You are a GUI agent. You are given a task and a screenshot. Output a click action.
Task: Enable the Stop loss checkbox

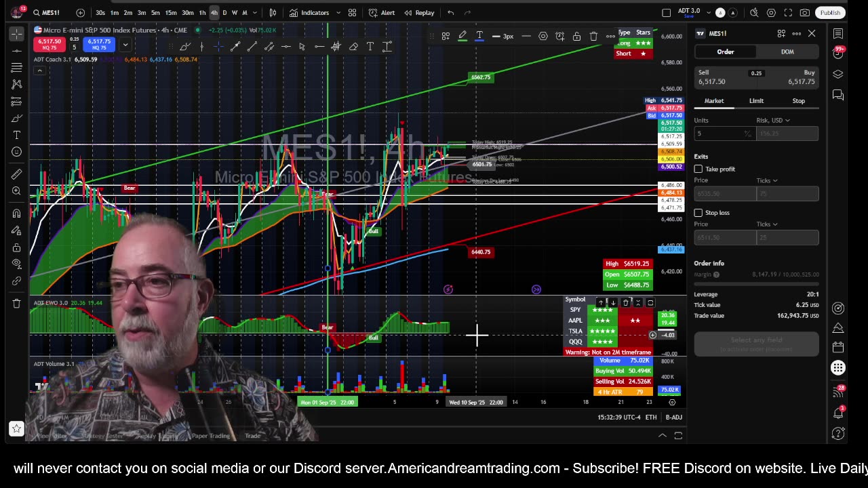click(698, 213)
